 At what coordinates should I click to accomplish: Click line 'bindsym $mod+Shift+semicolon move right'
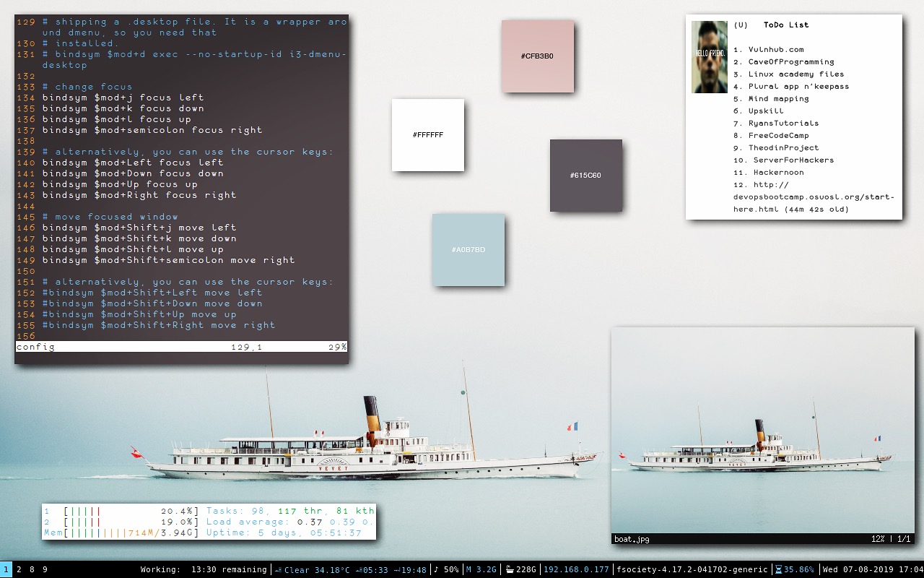[168, 260]
